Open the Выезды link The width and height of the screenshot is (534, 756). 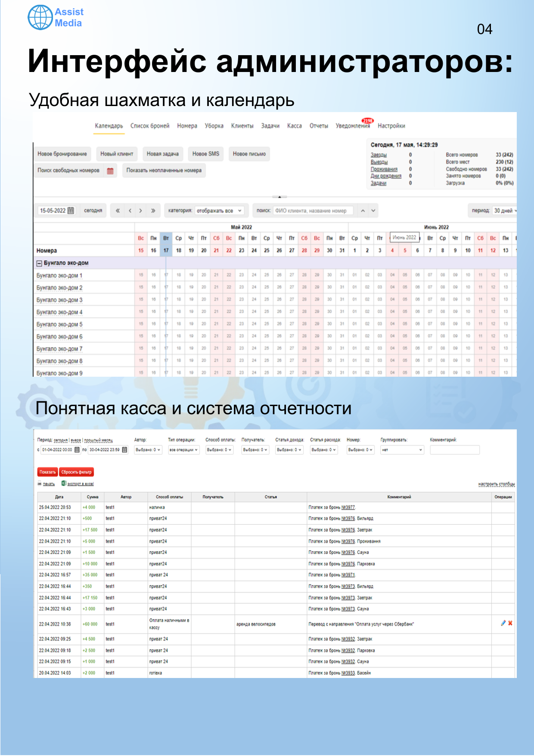379,162
